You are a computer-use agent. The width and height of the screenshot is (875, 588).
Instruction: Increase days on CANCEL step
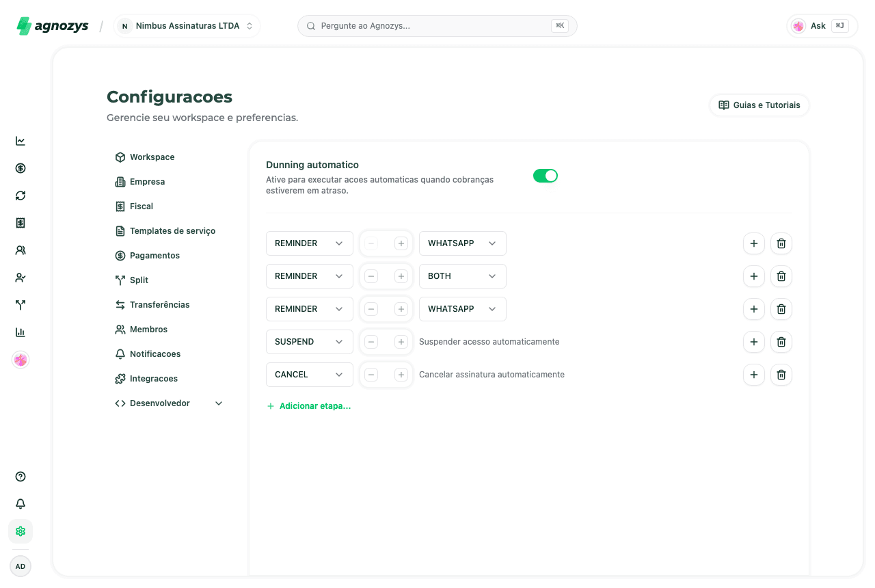(401, 375)
